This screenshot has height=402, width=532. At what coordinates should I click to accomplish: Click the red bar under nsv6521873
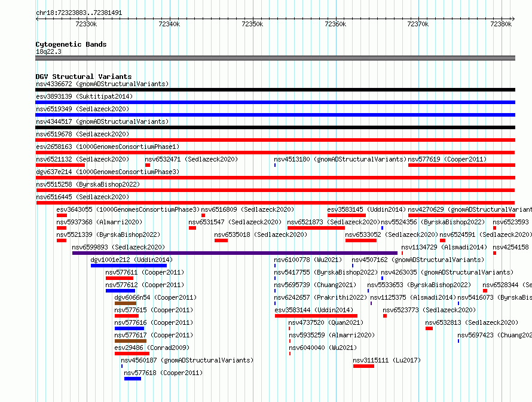(x=316, y=228)
